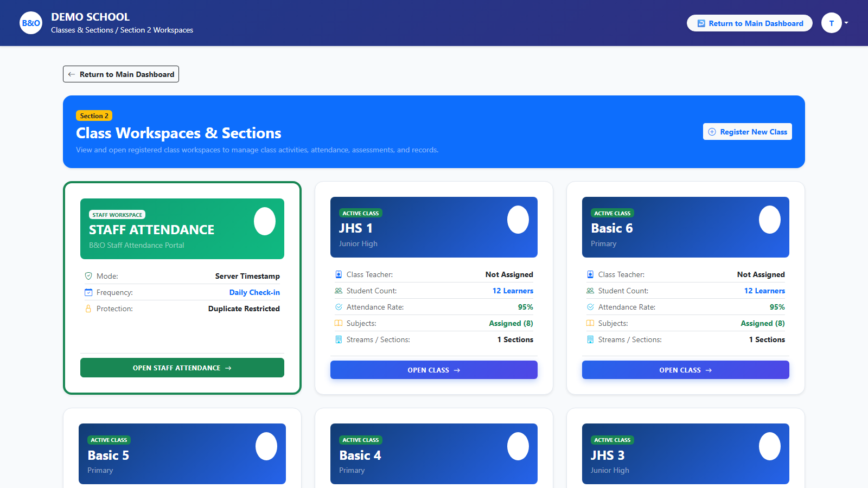Click the Section 2 badge
This screenshot has height=488, width=868.
point(94,116)
